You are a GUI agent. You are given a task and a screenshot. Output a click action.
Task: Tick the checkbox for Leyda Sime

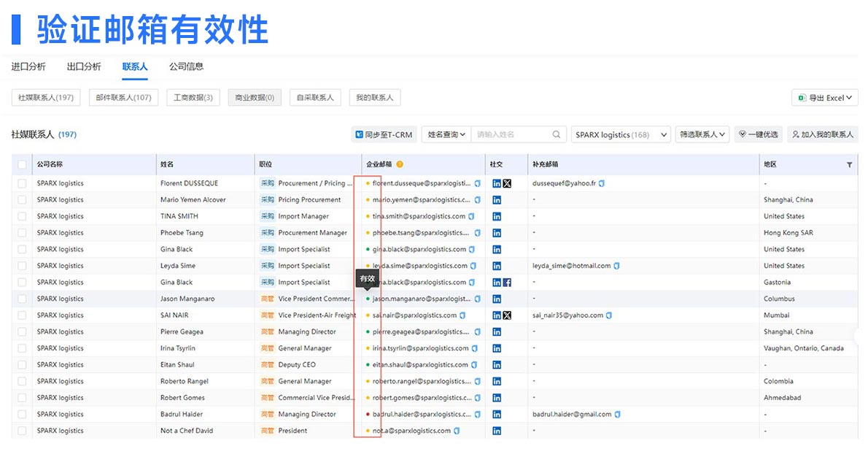click(22, 266)
